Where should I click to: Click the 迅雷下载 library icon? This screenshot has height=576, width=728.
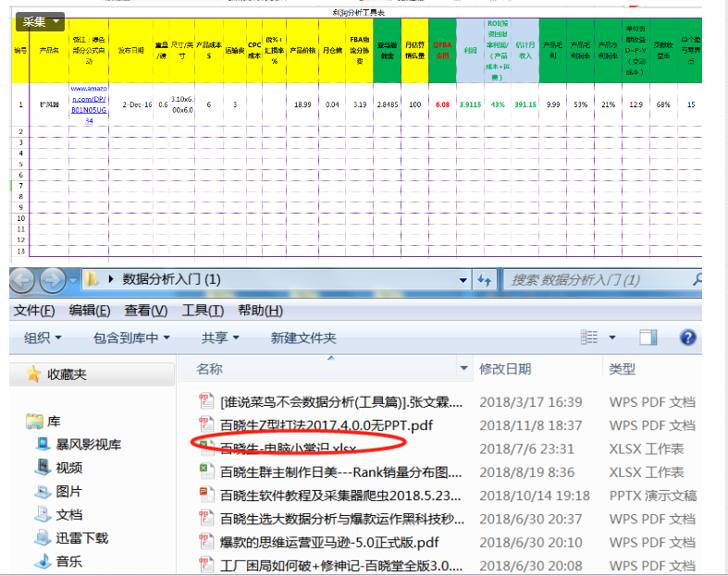43,537
